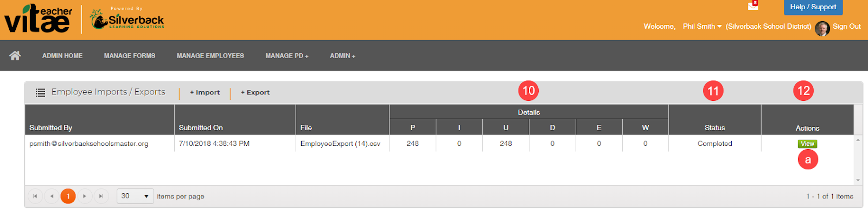Sign out of the account
The image size is (868, 211).
(x=846, y=26)
